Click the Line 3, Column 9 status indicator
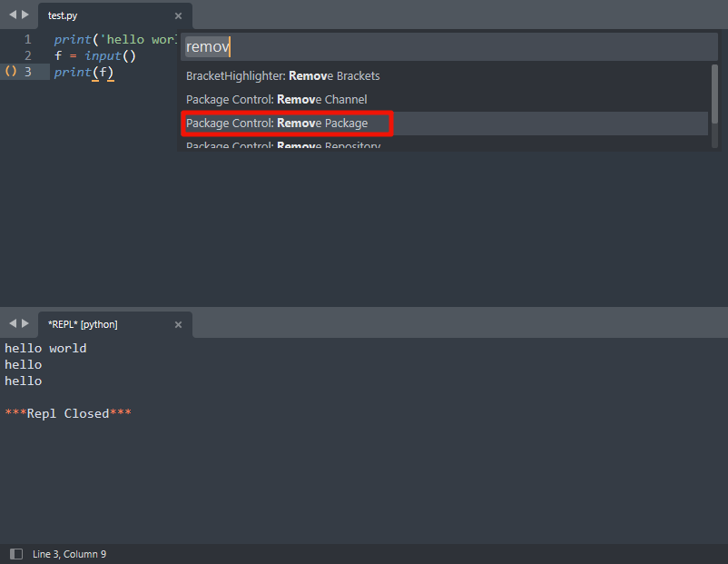 pyautogui.click(x=69, y=553)
